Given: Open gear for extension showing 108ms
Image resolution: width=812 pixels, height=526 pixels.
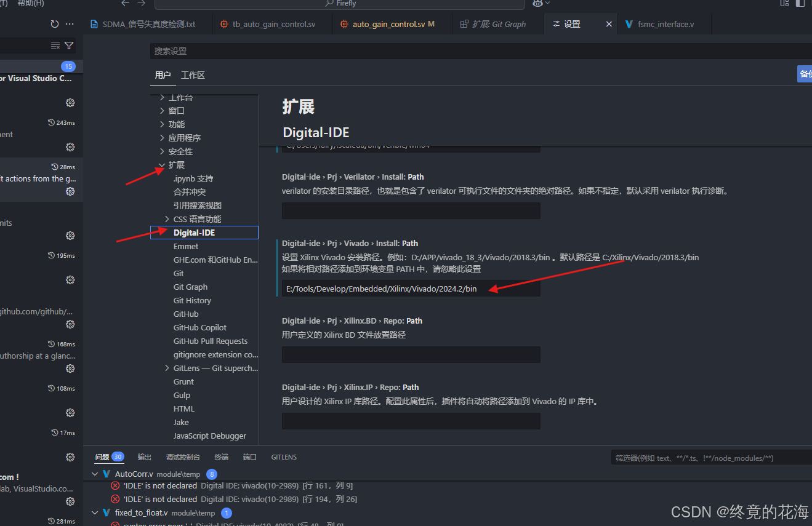Looking at the screenshot, I should coord(70,413).
